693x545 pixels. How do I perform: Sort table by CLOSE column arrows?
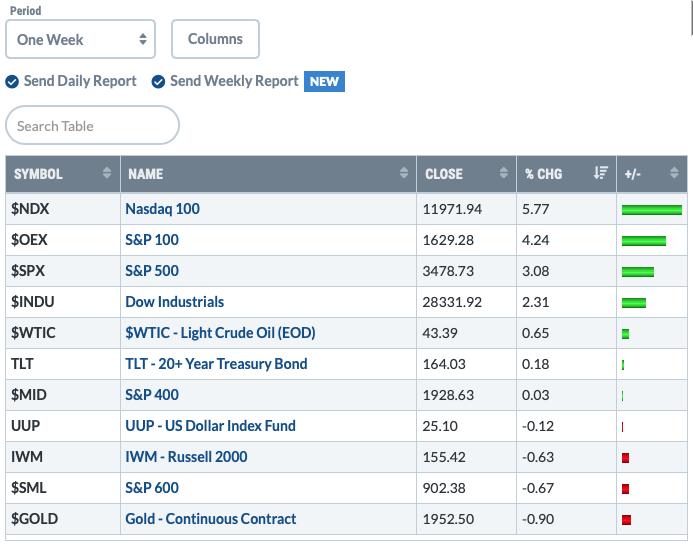click(x=503, y=173)
